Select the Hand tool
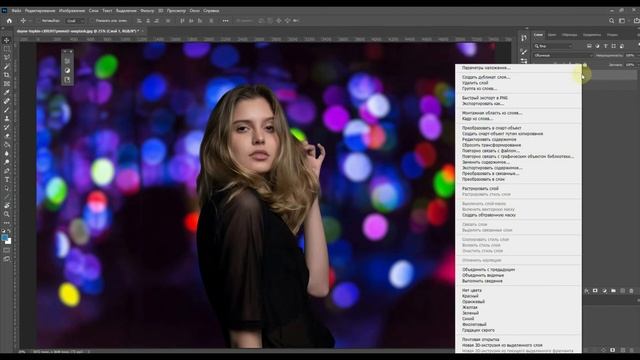This screenshot has height=360, width=640. [x=7, y=205]
